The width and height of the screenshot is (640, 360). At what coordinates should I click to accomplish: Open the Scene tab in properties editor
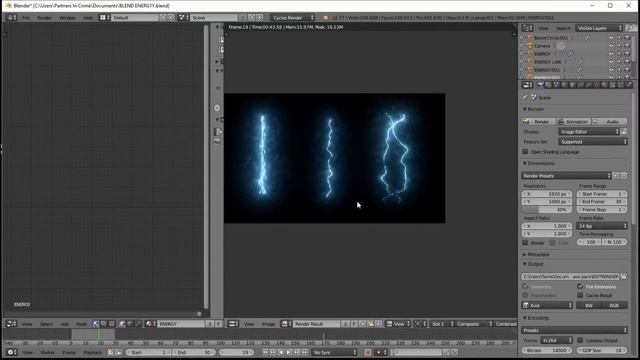[x=556, y=85]
